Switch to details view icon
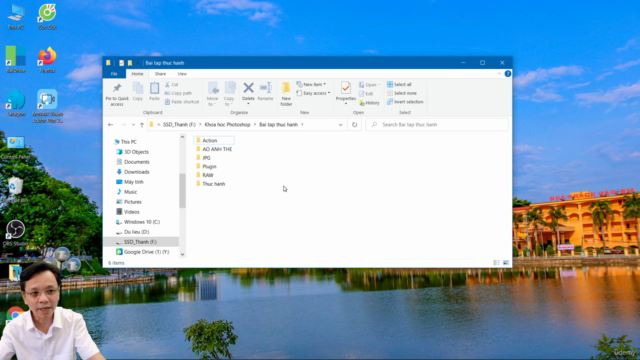The height and width of the screenshot is (360, 640). (x=496, y=263)
